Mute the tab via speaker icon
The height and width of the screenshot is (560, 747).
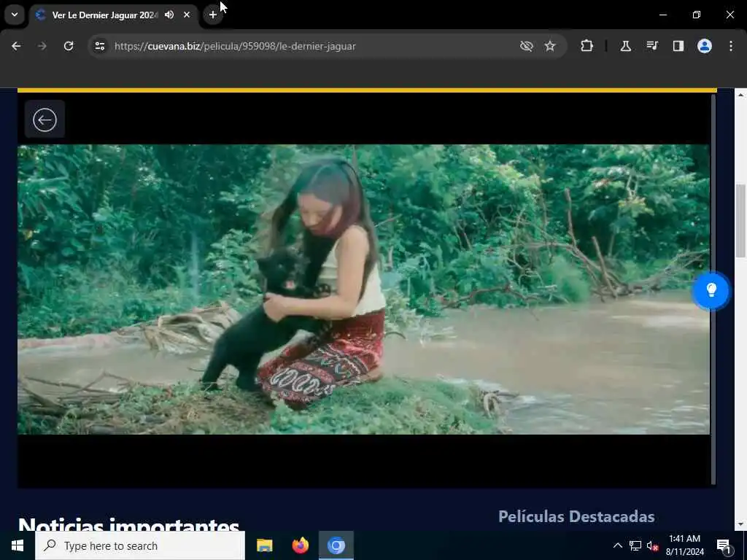click(169, 15)
